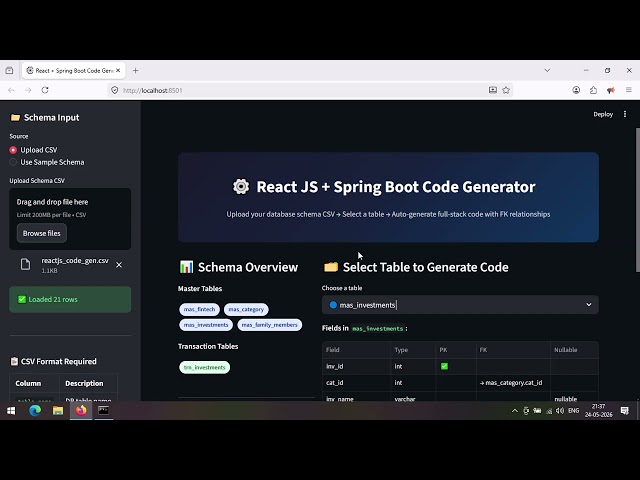This screenshot has height=480, width=640.
Task: Click the cat_id field cell
Action: (x=356, y=382)
